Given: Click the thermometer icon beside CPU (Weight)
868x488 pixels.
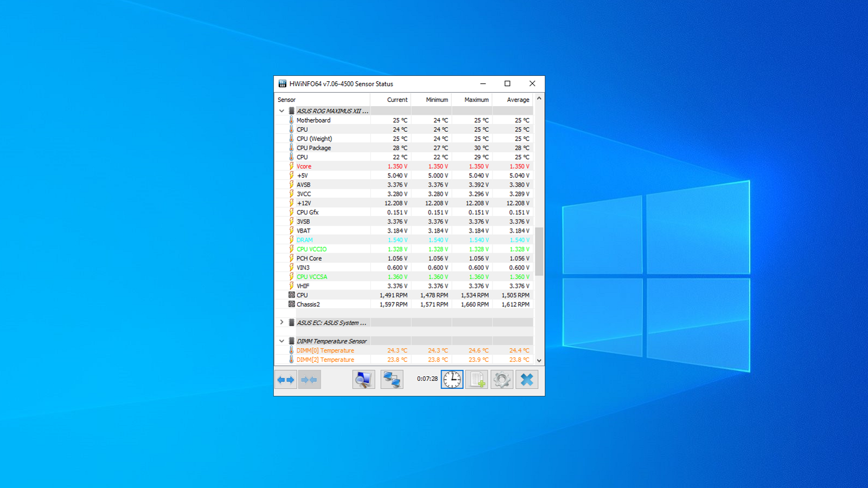Looking at the screenshot, I should point(291,138).
